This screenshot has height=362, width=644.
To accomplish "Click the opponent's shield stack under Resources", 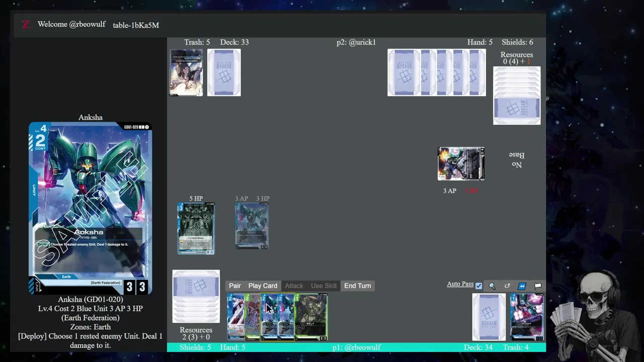I will coord(517,96).
